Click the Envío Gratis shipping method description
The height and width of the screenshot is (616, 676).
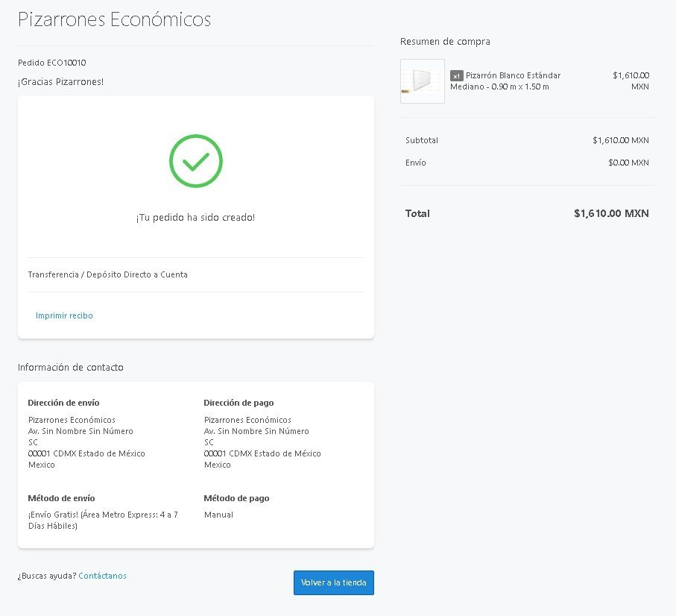pos(103,520)
